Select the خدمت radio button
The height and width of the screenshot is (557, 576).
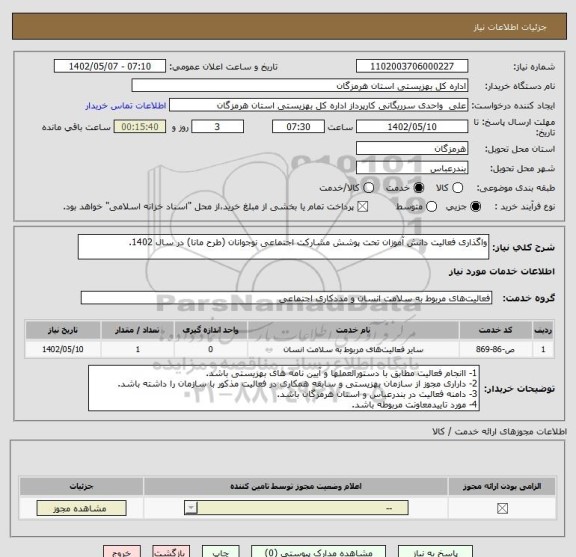point(418,188)
